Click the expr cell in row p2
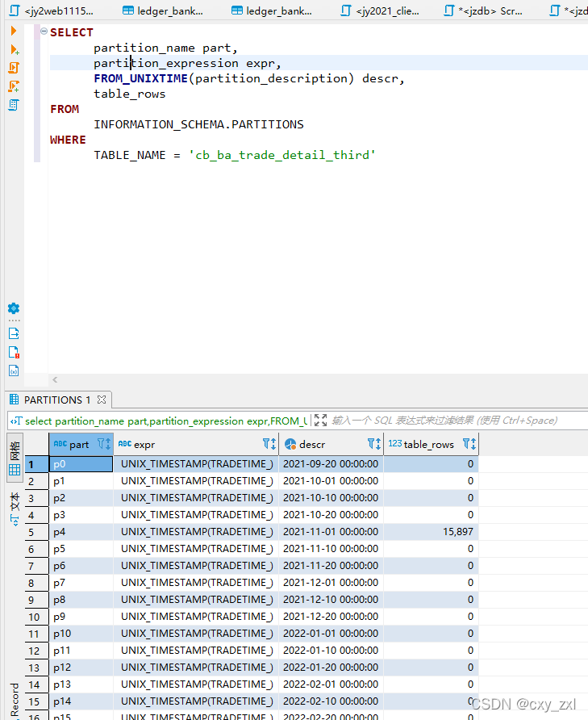 point(196,498)
